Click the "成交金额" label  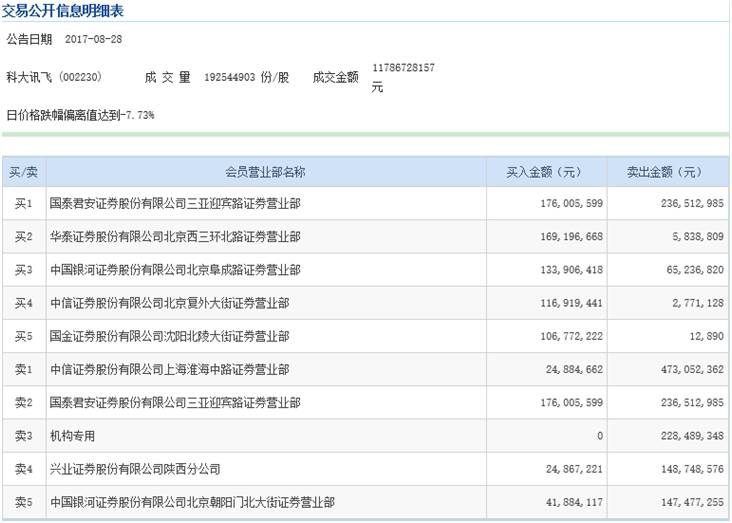click(336, 78)
